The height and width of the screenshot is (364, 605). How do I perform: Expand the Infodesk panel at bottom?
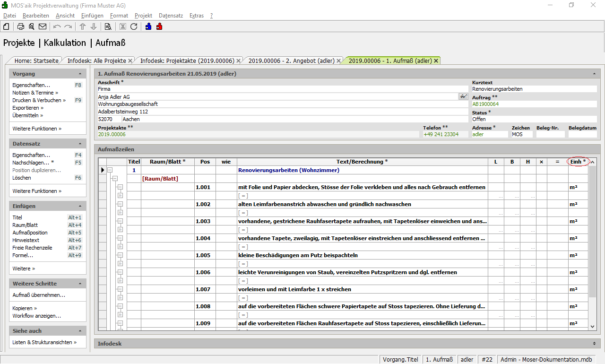(594, 344)
